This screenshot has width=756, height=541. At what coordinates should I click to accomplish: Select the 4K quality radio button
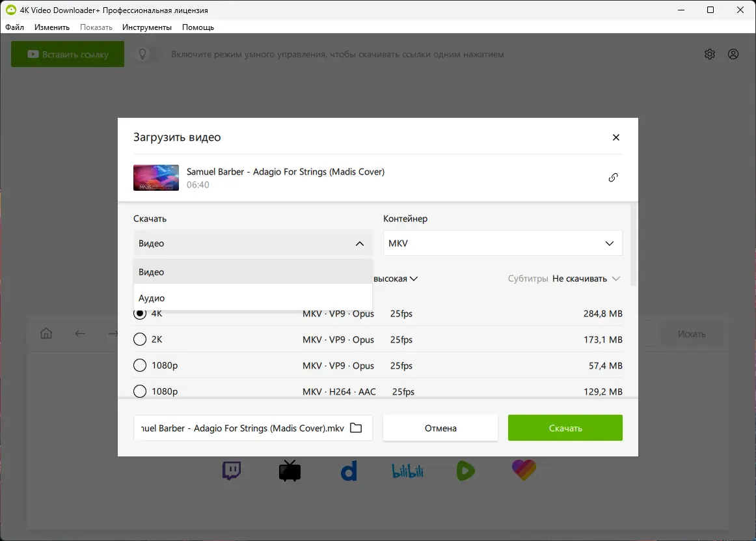tap(140, 314)
